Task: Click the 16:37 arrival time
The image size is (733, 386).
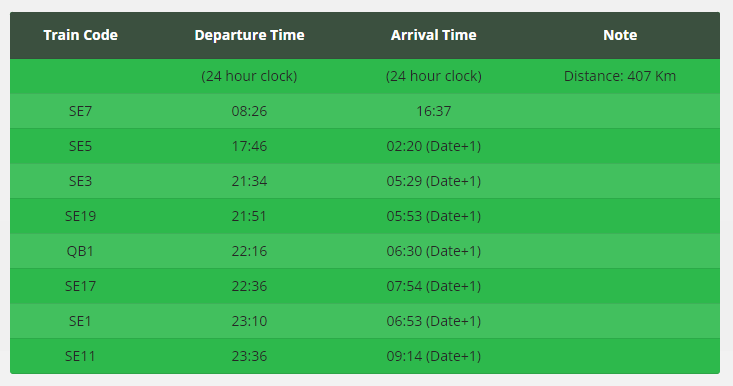Action: click(x=433, y=111)
